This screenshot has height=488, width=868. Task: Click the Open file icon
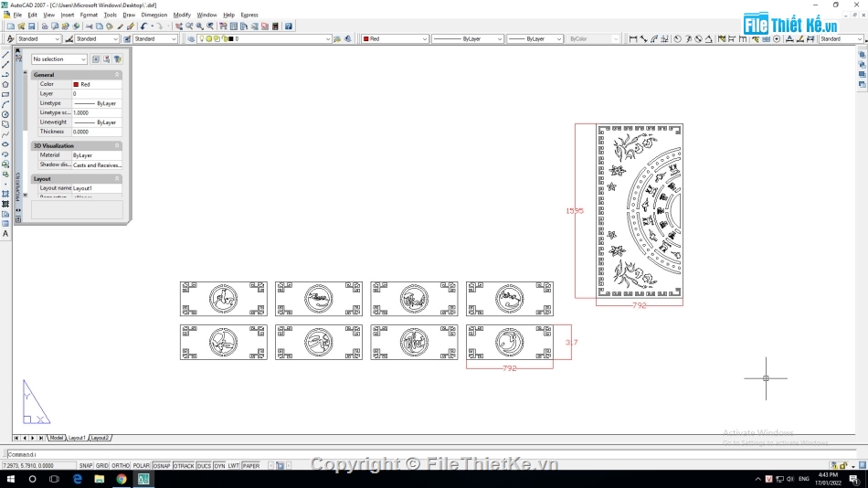21,26
